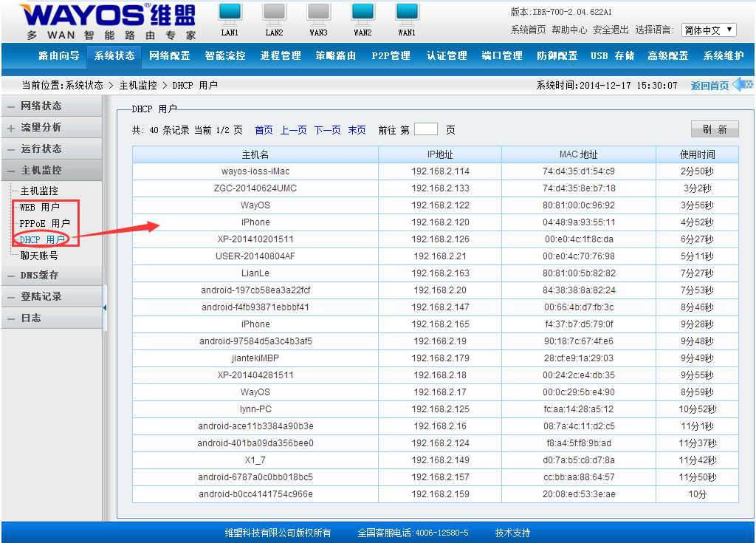Select 主机监控 tree item in sidebar
756x543 pixels.
click(x=39, y=191)
